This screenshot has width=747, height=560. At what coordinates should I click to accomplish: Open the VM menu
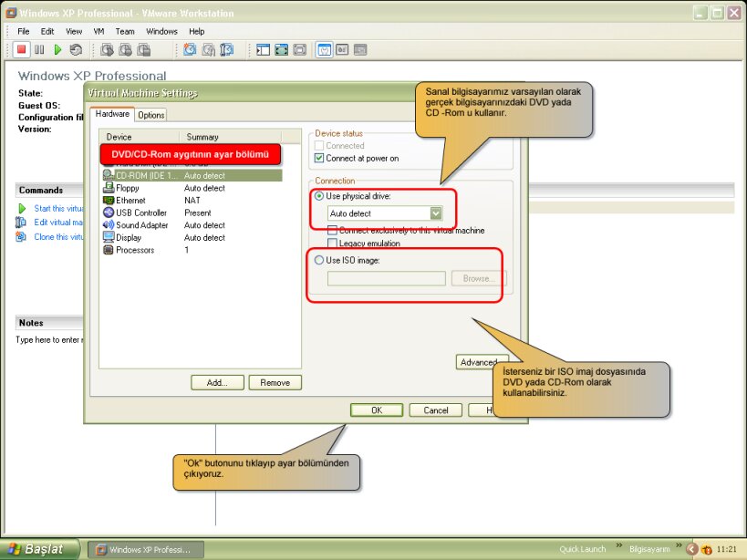99,31
